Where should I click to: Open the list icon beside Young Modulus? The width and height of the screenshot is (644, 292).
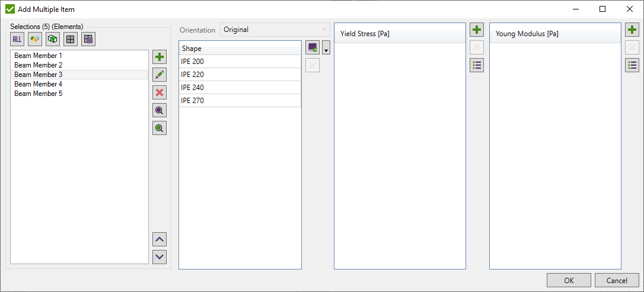(x=632, y=65)
